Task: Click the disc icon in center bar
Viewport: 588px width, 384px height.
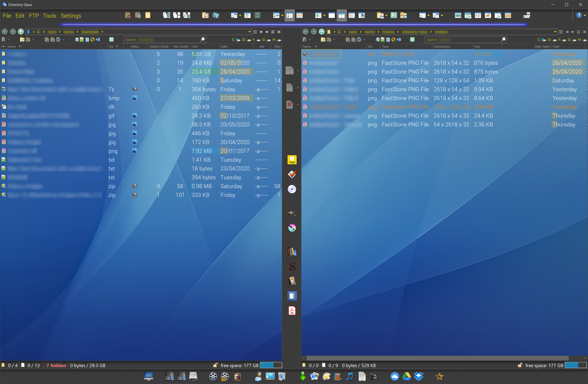Action: coord(292,189)
